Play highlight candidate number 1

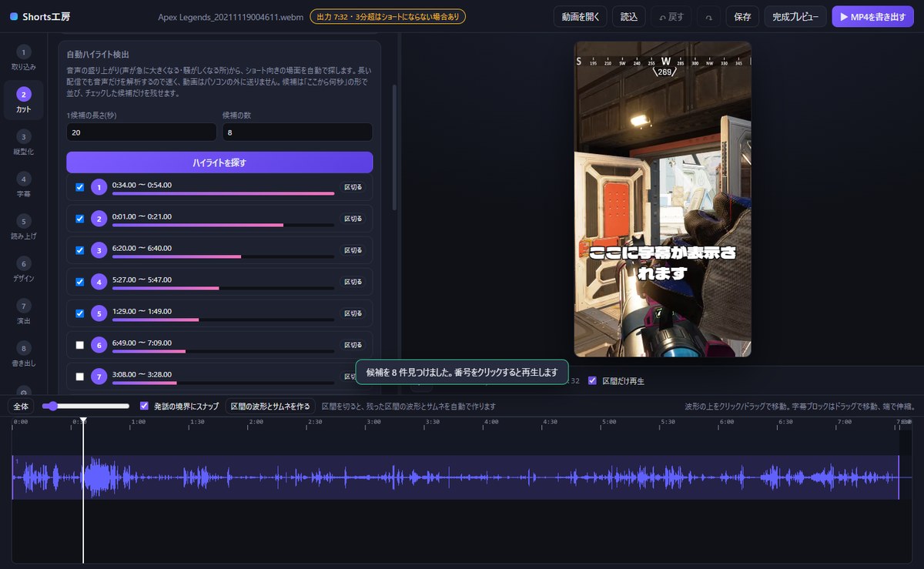pos(99,187)
